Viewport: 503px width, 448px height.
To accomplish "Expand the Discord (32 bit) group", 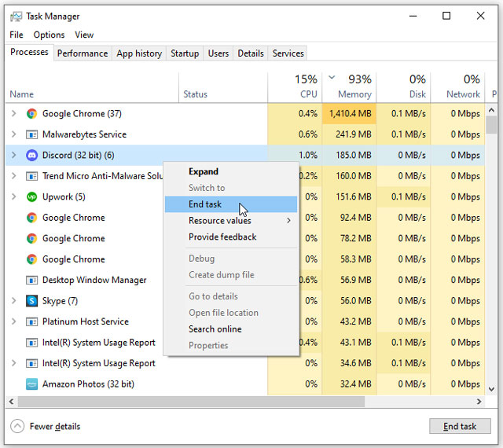I will [x=14, y=155].
